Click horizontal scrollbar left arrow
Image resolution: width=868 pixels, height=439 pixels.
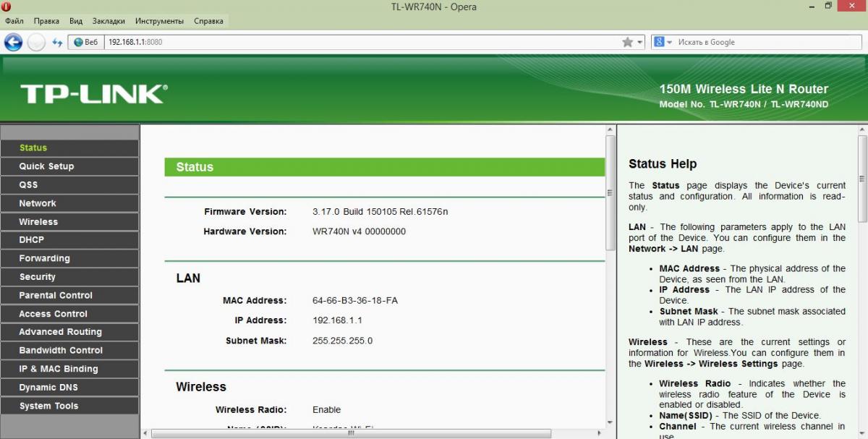(x=145, y=433)
